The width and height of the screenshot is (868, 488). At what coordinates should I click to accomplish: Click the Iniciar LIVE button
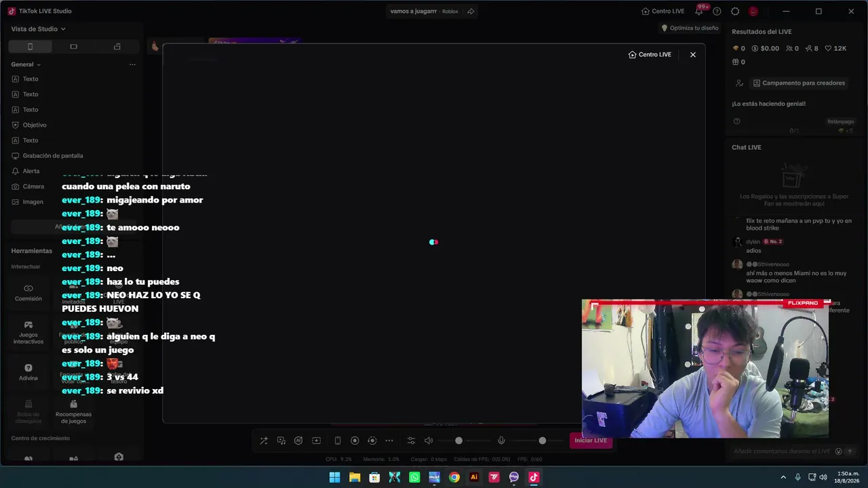click(x=591, y=441)
